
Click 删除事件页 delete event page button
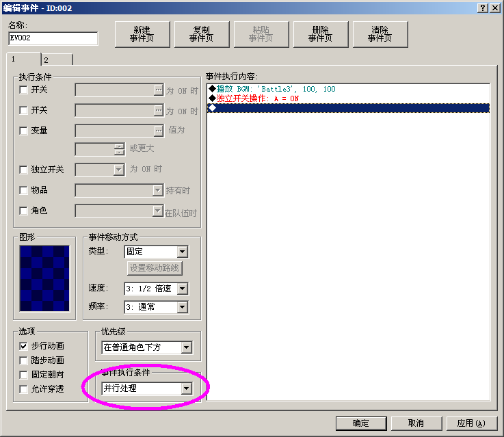(321, 34)
